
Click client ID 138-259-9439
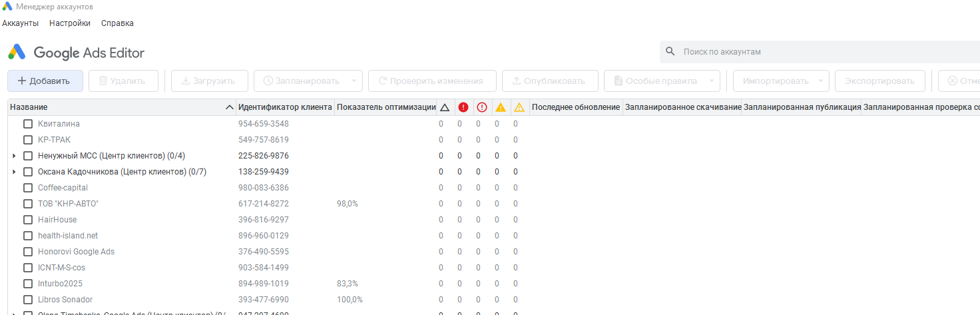tap(264, 172)
